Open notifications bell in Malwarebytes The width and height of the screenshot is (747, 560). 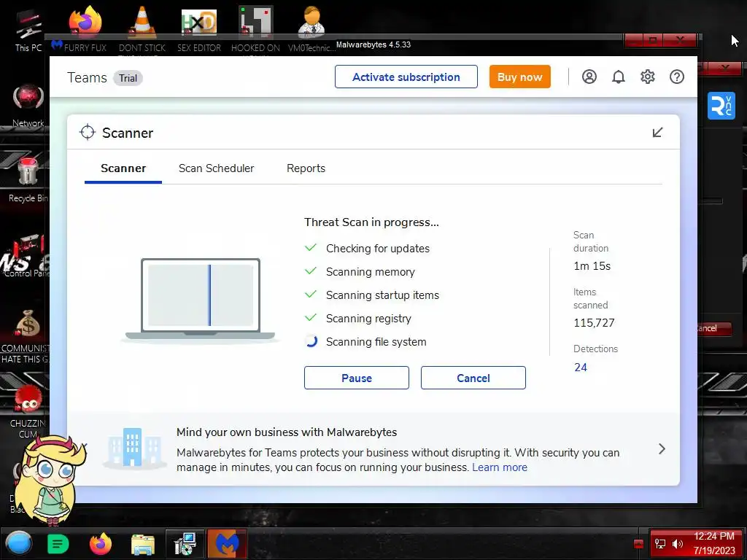click(618, 77)
